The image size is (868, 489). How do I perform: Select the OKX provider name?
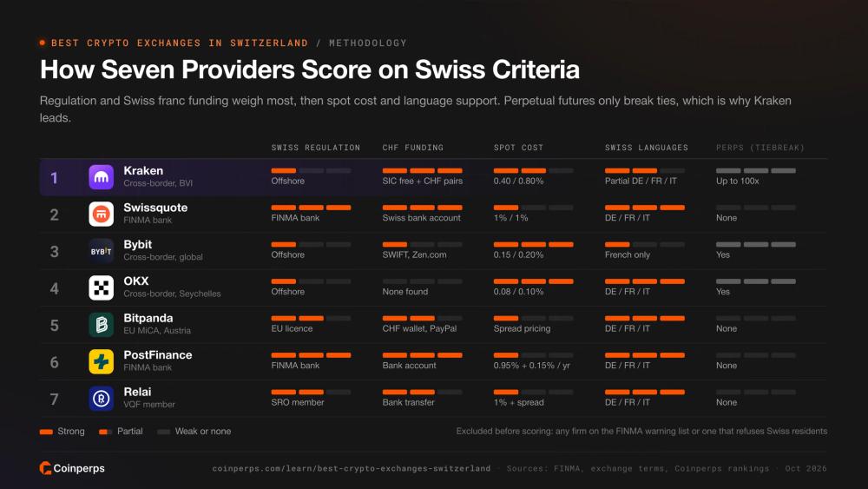pos(136,281)
